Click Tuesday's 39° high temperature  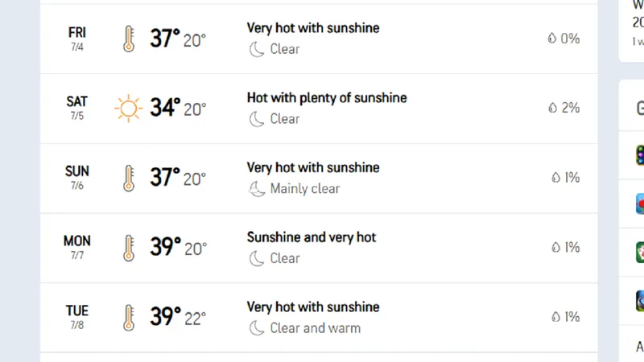click(165, 316)
